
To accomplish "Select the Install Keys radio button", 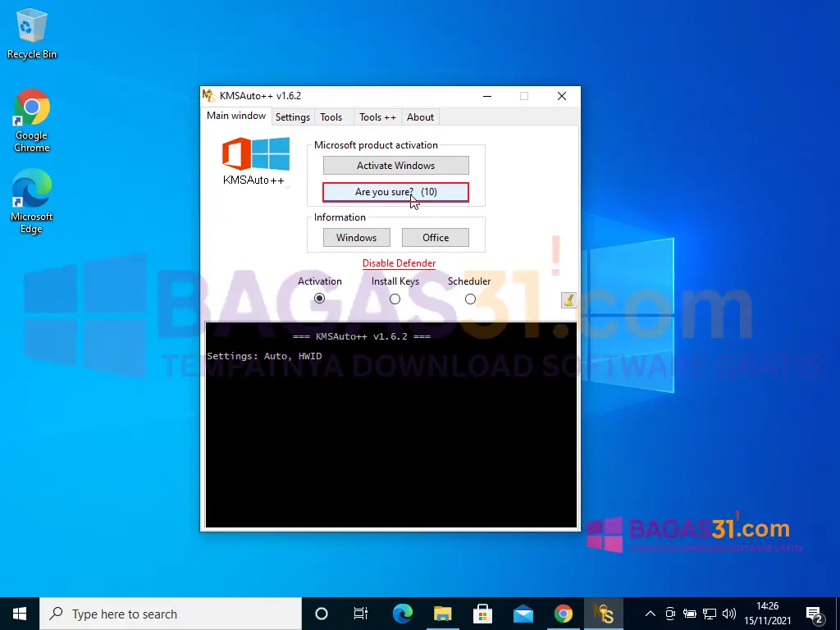I will pyautogui.click(x=395, y=299).
